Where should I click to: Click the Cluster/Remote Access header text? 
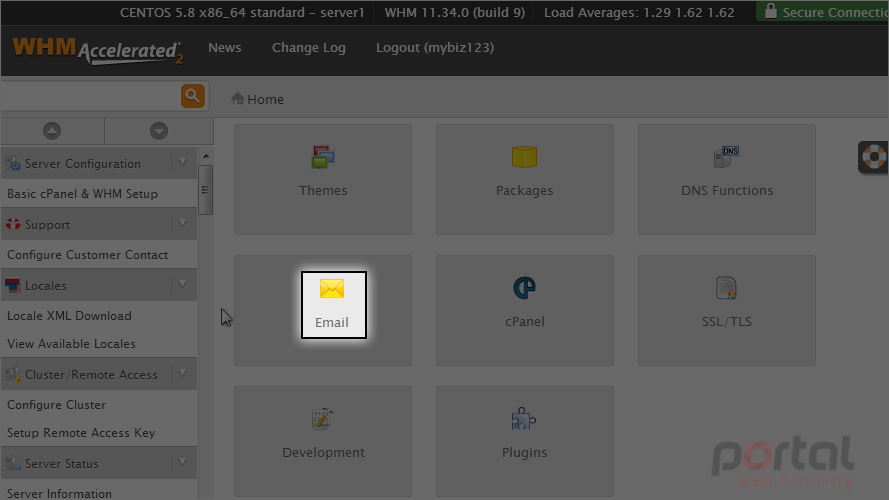click(x=91, y=375)
